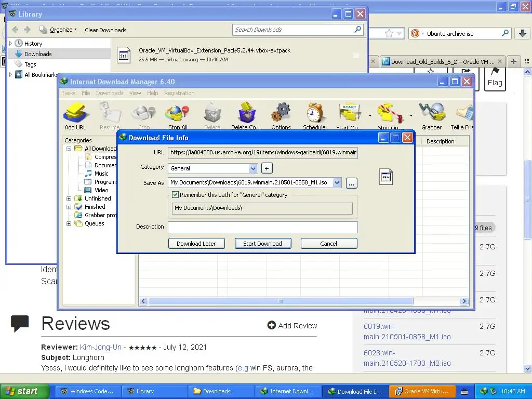The height and width of the screenshot is (399, 532).
Task: Click Add Review on webpage
Action: point(292,326)
